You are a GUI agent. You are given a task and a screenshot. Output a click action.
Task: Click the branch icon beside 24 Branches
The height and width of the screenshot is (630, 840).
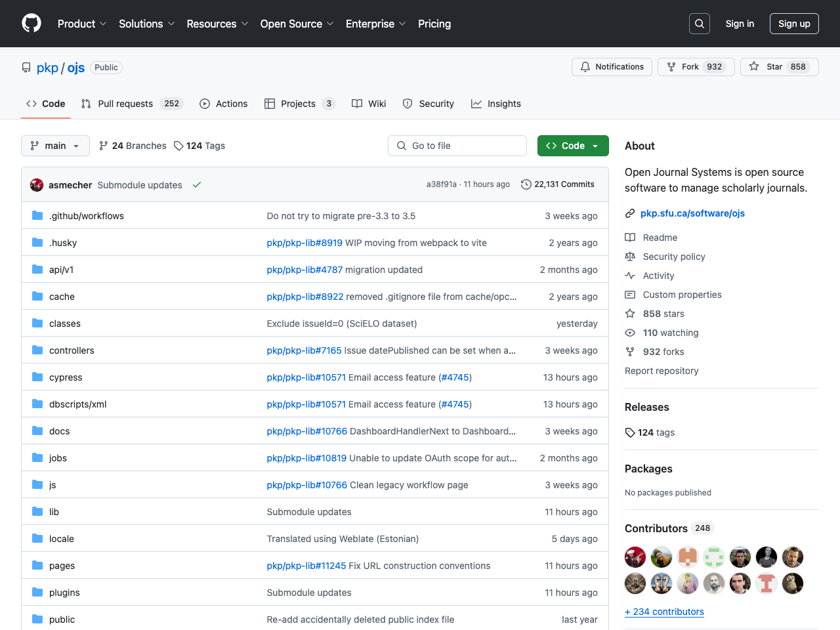104,146
